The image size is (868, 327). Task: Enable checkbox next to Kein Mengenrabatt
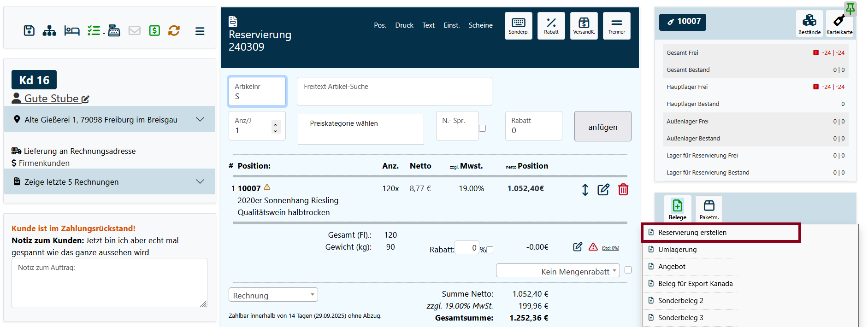point(628,270)
